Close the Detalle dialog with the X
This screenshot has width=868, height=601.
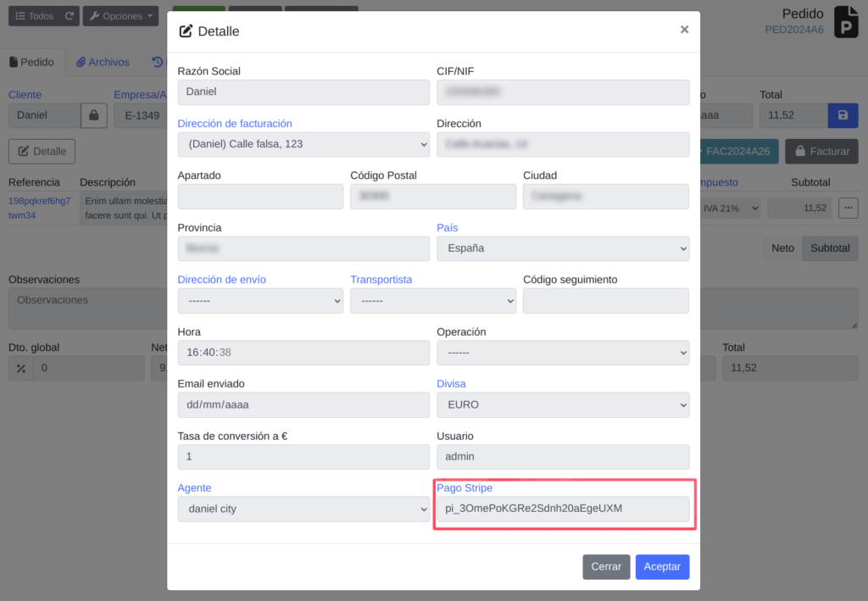(684, 30)
